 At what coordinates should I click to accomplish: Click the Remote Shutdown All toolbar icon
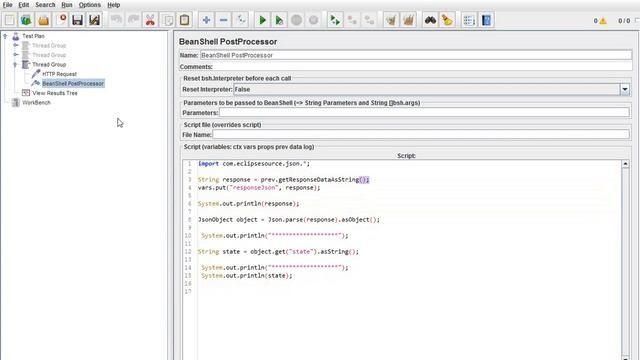[369, 20]
